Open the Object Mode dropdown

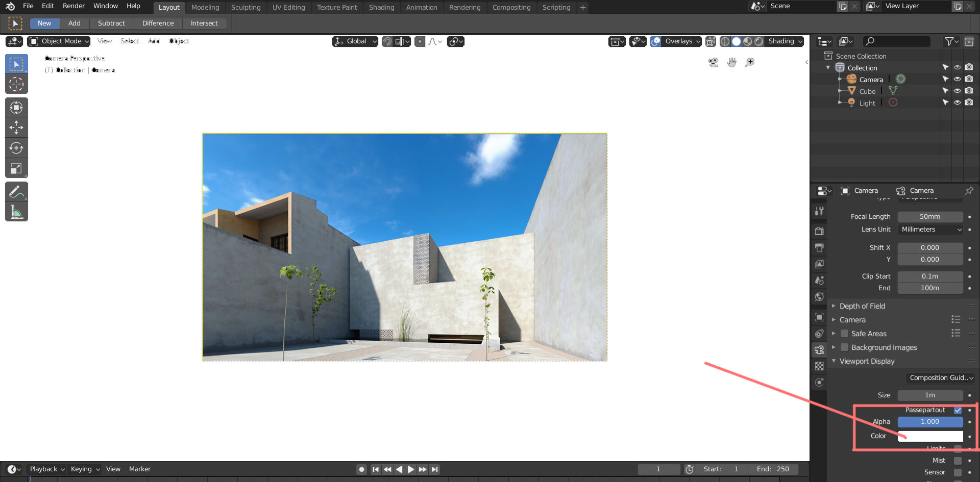pyautogui.click(x=59, y=41)
